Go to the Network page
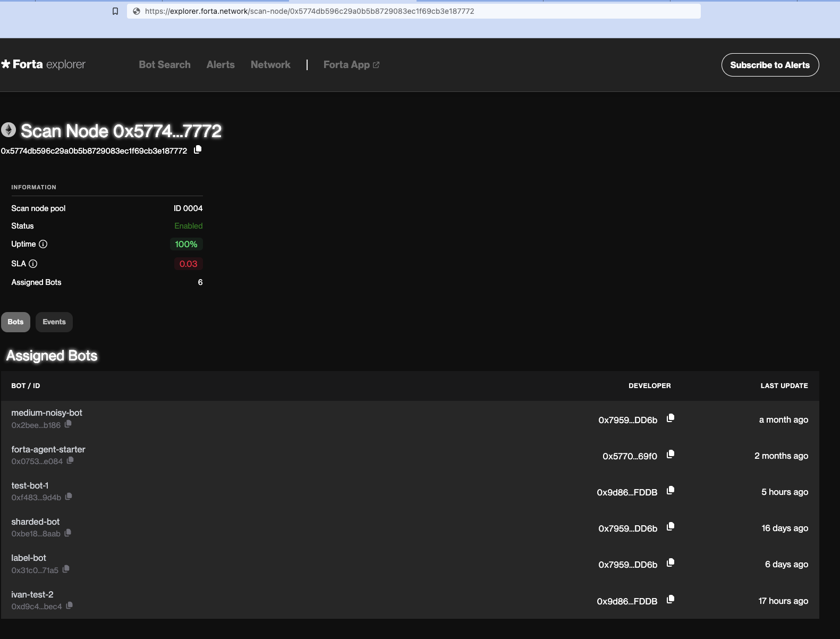Screen dimensions: 840x639 270,64
